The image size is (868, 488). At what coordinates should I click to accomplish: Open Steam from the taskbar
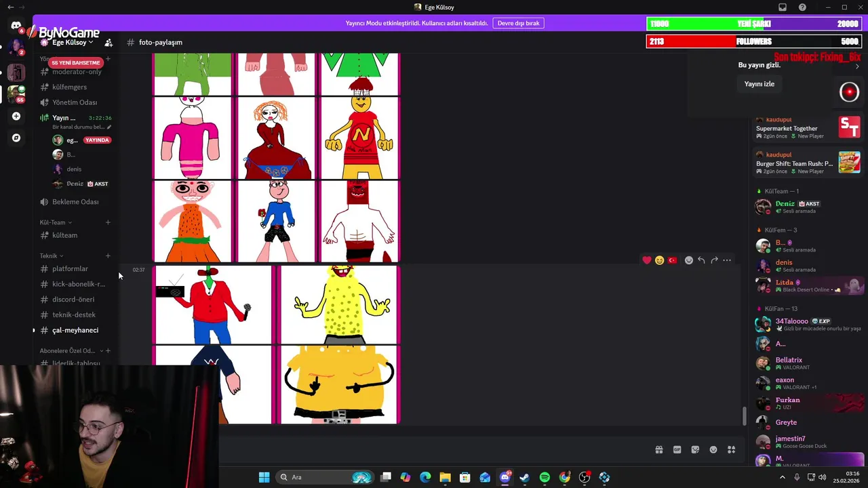[x=524, y=477]
